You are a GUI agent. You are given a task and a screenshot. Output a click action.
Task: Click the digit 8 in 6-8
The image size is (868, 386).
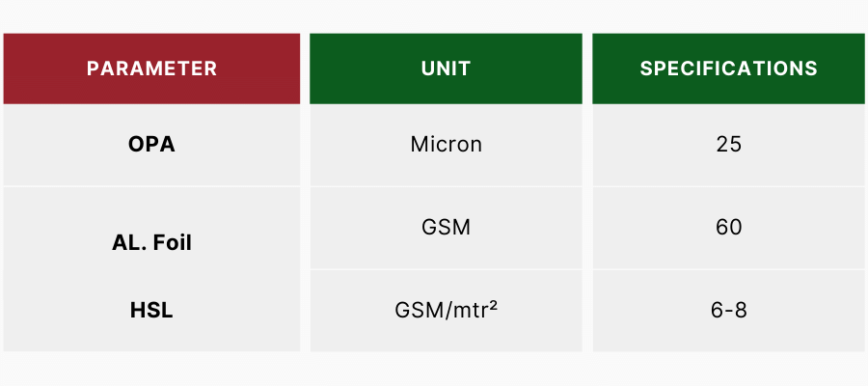click(x=742, y=311)
